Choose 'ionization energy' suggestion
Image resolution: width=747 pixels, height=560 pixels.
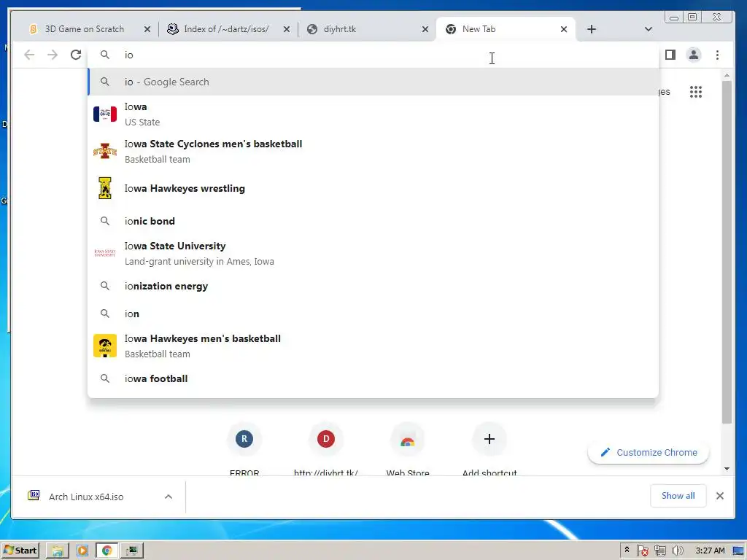(373, 286)
